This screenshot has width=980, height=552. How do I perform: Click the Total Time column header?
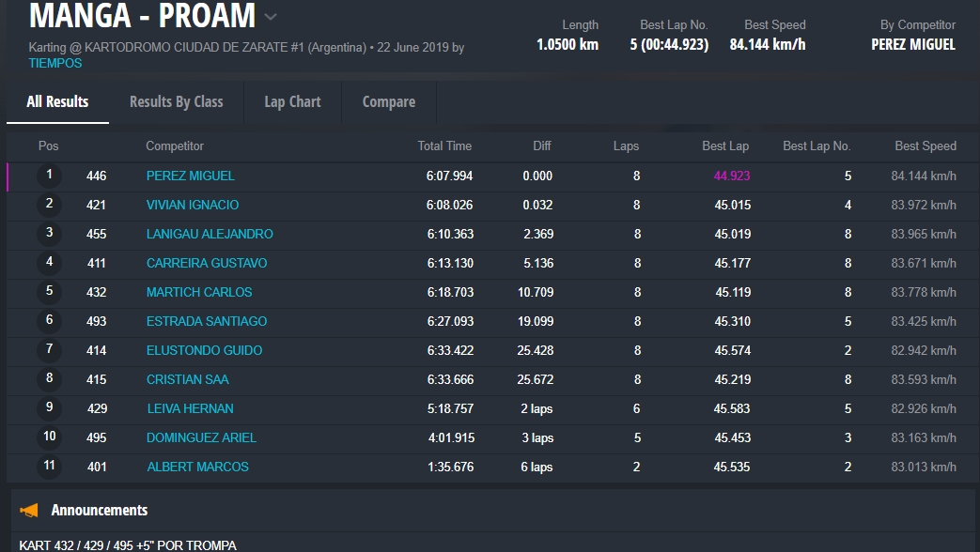444,146
